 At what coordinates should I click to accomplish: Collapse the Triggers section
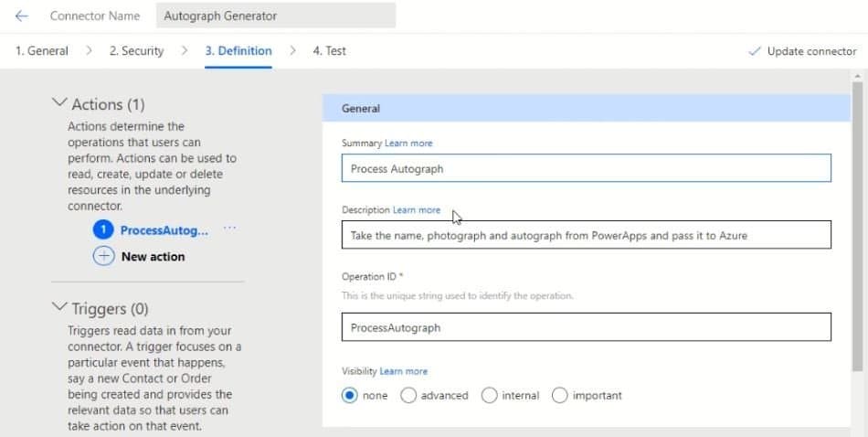coord(59,306)
